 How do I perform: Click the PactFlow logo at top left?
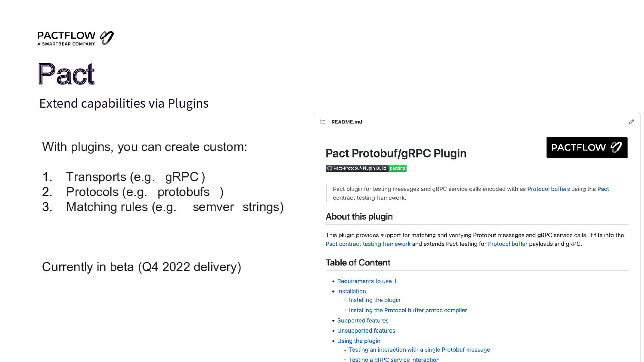pyautogui.click(x=76, y=38)
